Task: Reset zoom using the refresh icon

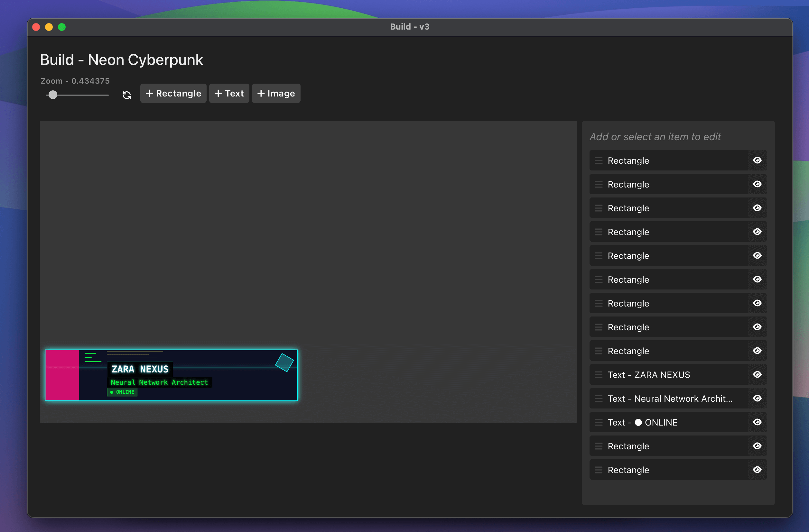Action: tap(126, 95)
